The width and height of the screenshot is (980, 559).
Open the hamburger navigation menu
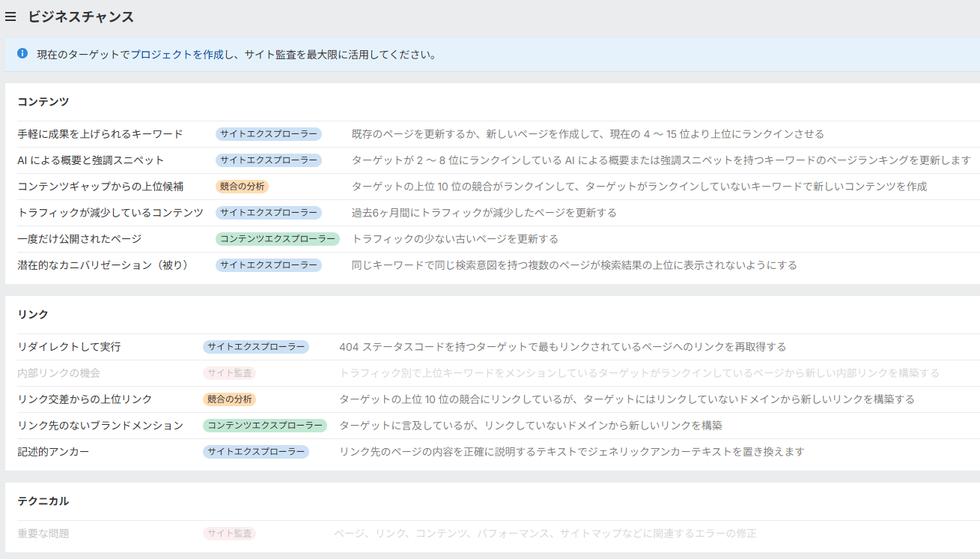pos(10,16)
